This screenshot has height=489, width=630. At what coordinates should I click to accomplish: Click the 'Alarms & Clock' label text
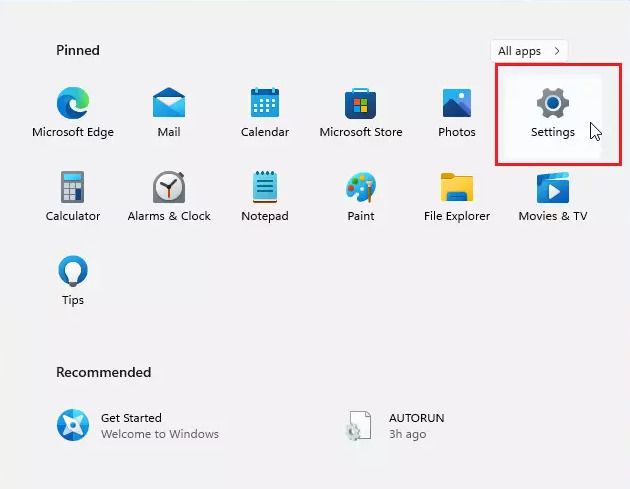[x=169, y=216]
